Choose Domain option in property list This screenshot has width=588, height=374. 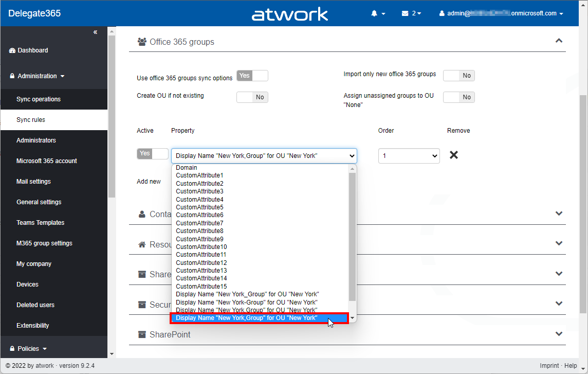187,168
